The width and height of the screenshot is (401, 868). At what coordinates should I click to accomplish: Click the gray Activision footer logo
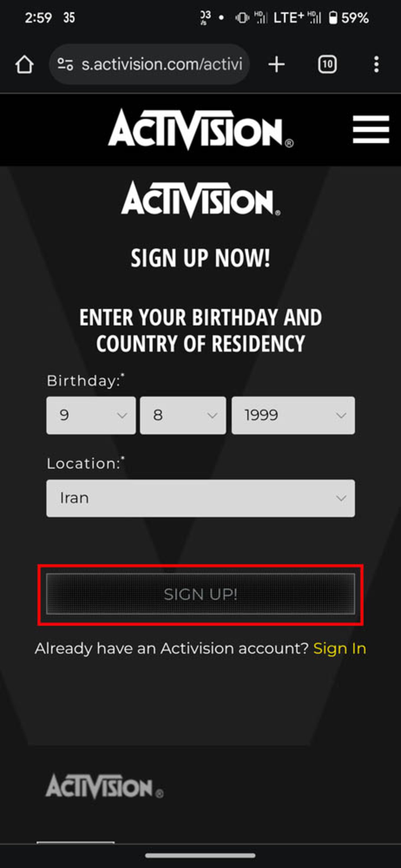104,787
